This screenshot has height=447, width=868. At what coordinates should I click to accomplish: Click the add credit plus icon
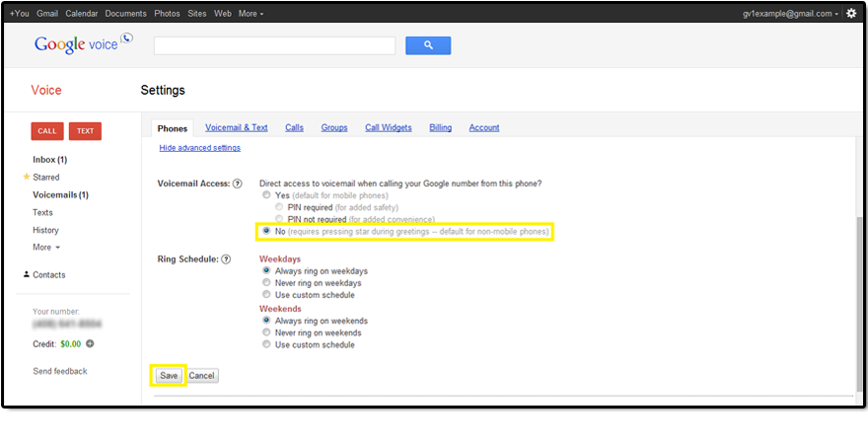(90, 343)
